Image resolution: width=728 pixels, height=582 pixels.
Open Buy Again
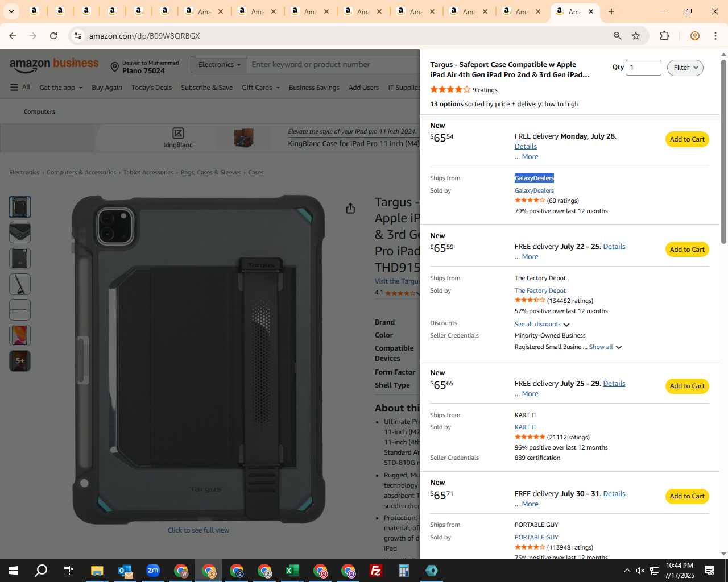coord(107,88)
